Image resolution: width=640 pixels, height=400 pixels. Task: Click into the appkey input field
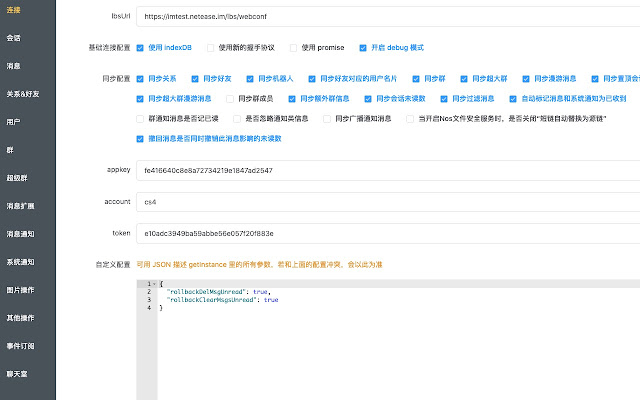[x=388, y=170]
